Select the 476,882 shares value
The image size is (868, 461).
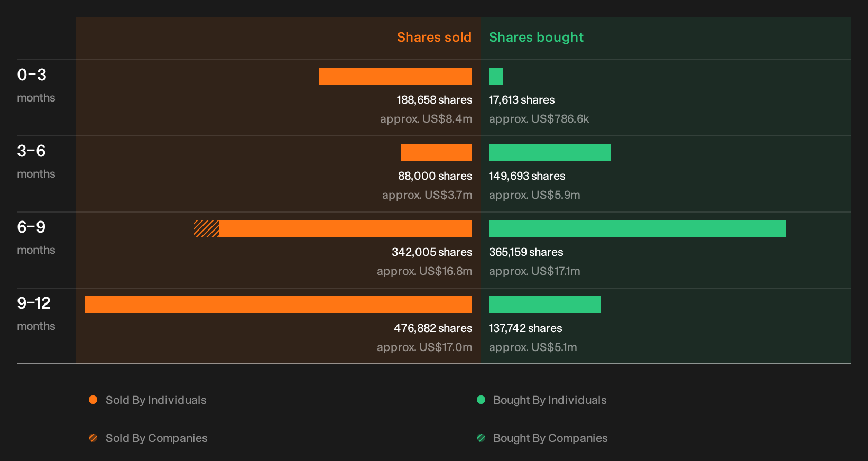[x=433, y=328]
